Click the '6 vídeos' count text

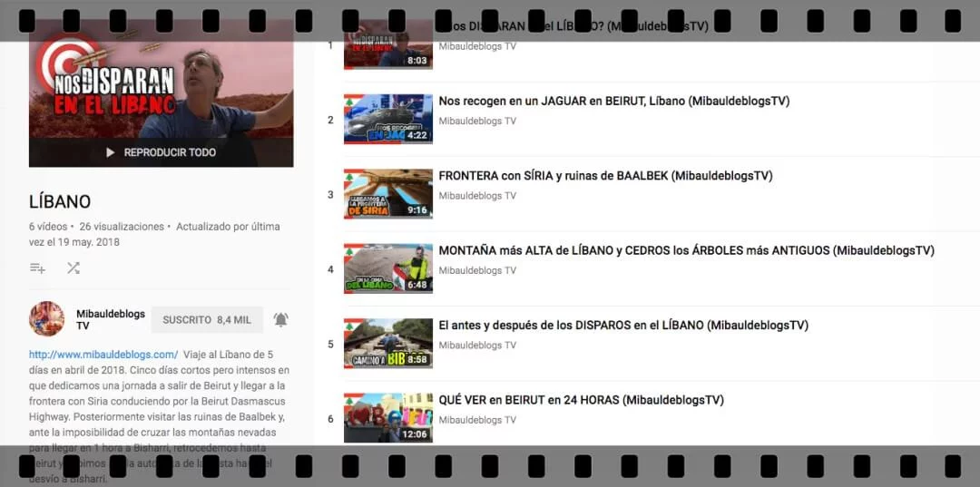(48, 227)
